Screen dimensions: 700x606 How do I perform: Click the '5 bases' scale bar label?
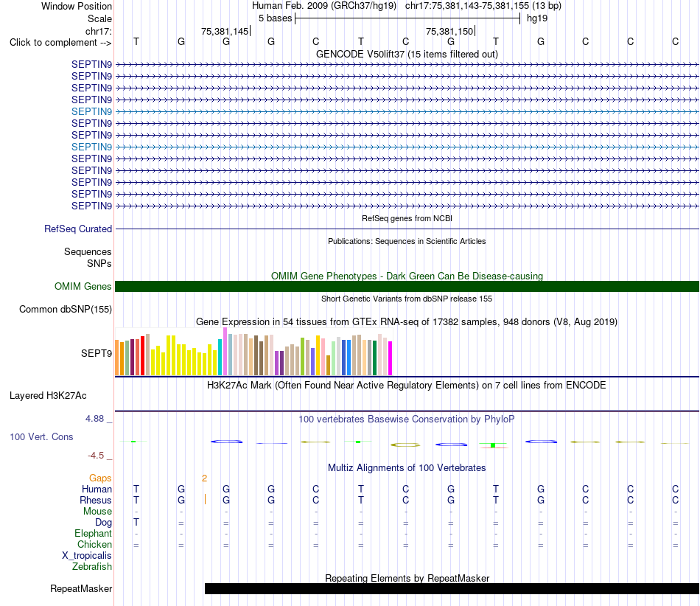[x=275, y=18]
